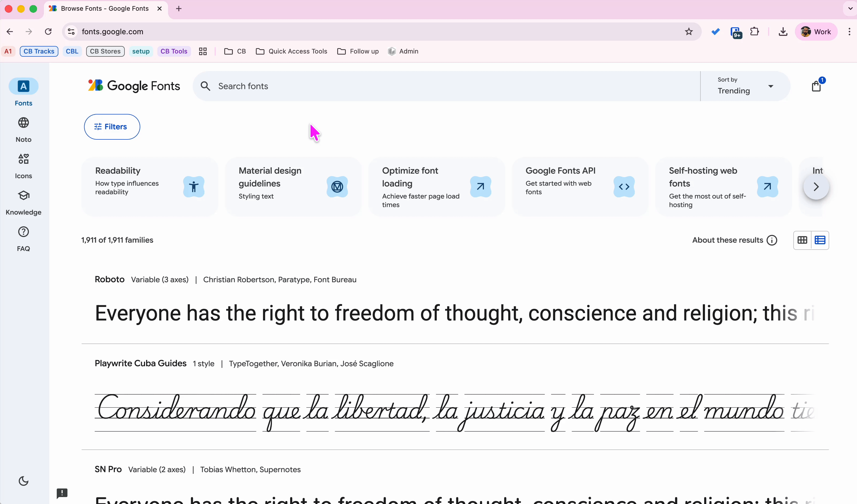Open the Quick Access Tools bookmark folder
This screenshot has height=504, width=857.
(x=291, y=51)
